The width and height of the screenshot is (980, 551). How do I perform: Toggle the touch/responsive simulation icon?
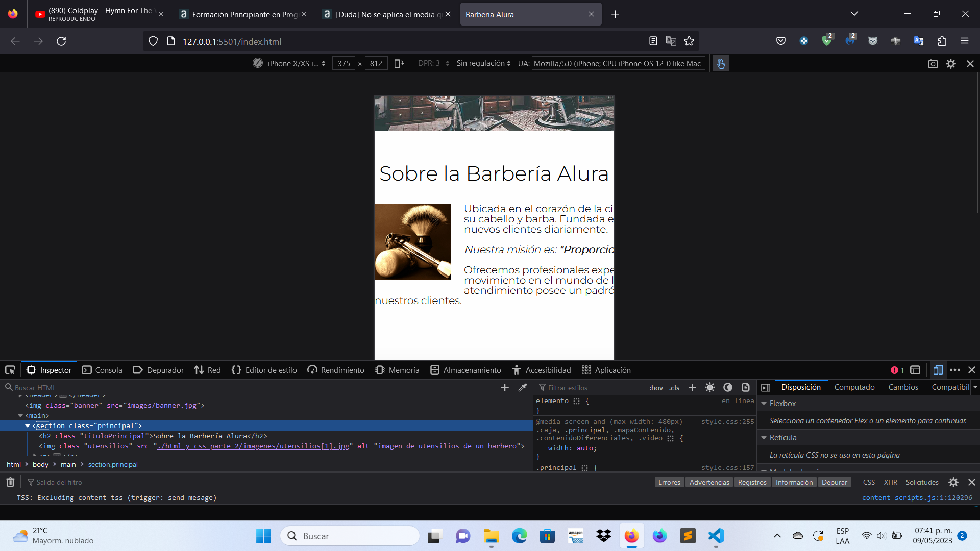(720, 63)
